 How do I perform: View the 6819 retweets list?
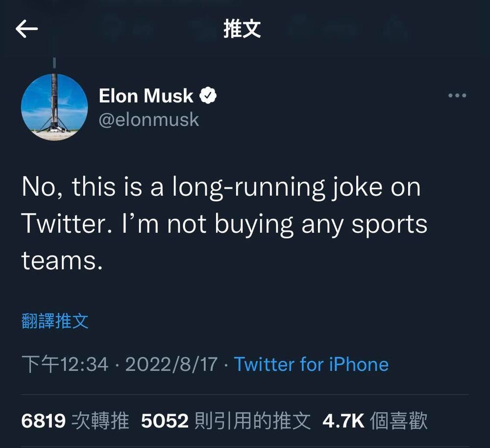[x=44, y=419]
